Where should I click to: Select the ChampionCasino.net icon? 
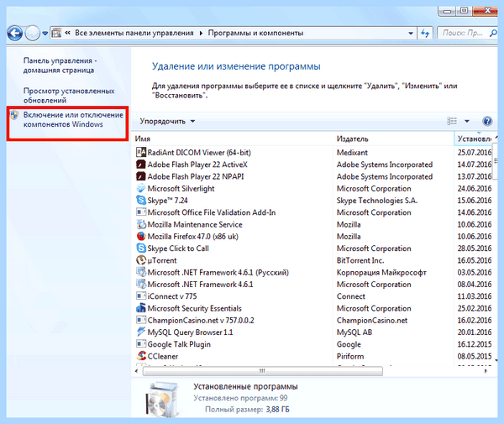coord(141,320)
